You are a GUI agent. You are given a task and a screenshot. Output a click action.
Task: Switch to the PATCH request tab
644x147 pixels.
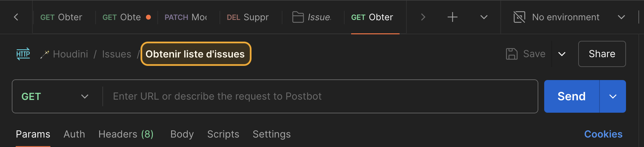tap(186, 17)
